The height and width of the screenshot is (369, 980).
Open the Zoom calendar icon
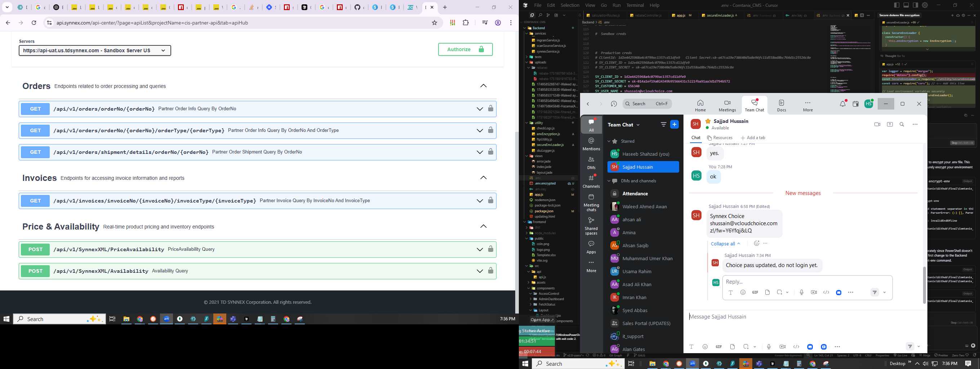pyautogui.click(x=856, y=104)
